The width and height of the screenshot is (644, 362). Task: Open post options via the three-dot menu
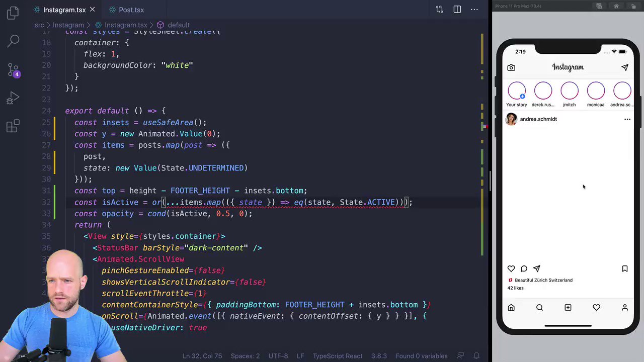[x=627, y=119]
